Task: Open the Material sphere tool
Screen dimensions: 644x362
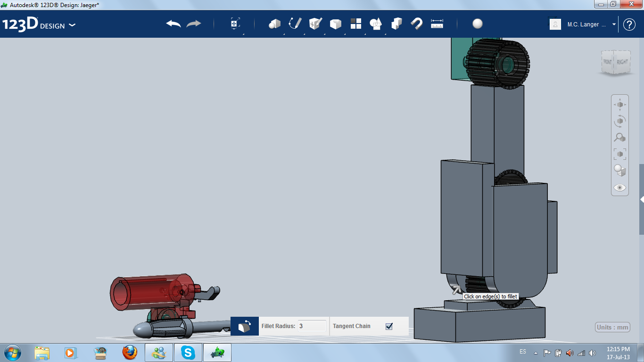Action: tap(478, 24)
